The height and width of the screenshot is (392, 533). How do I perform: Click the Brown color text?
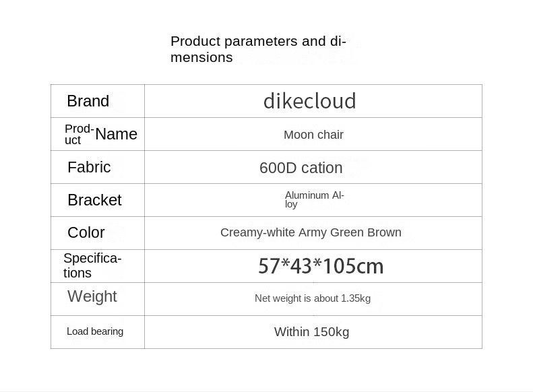pos(384,232)
